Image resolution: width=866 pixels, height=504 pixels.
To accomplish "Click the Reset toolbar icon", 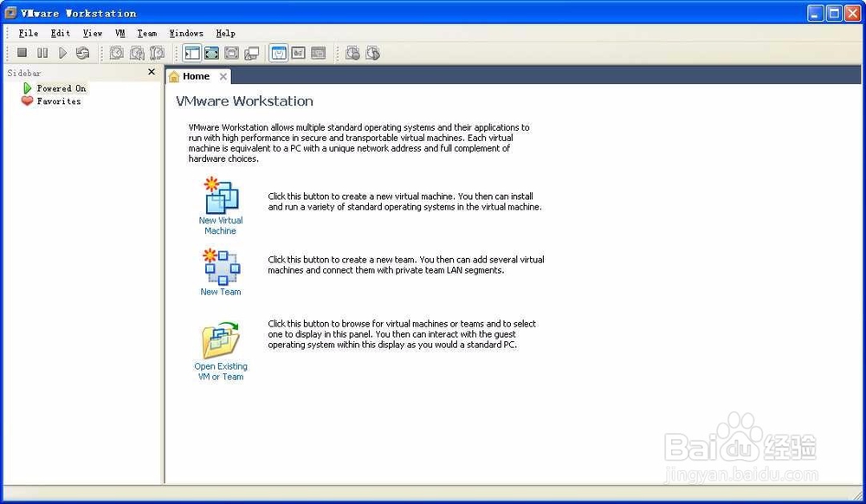I will [82, 53].
